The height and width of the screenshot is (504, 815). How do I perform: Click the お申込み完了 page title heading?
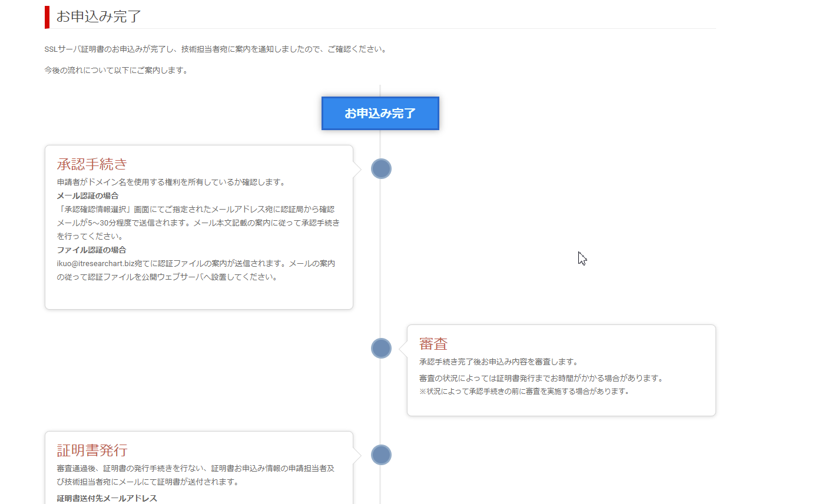pyautogui.click(x=99, y=16)
